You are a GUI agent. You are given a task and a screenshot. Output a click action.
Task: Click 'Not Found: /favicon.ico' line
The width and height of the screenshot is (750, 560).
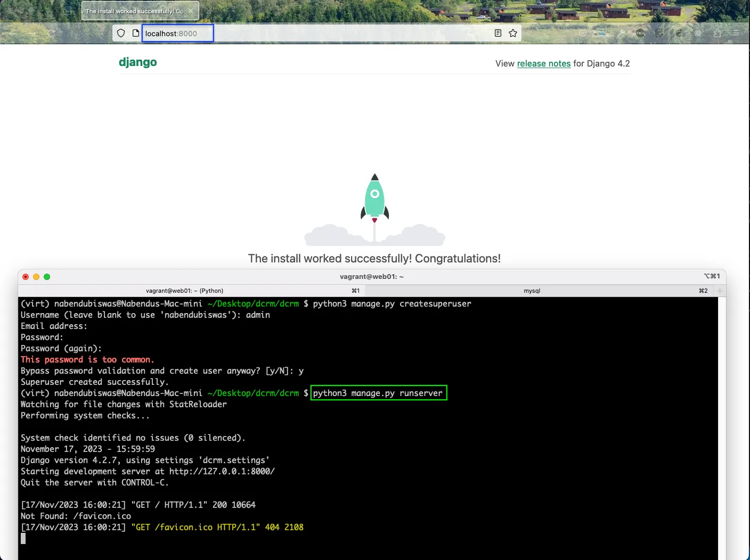click(x=76, y=516)
